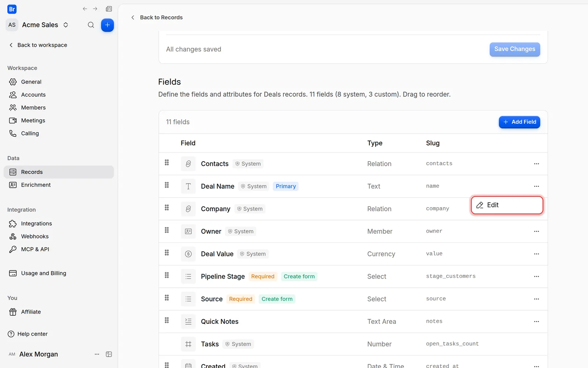Open options menu for Source field

[x=537, y=299]
